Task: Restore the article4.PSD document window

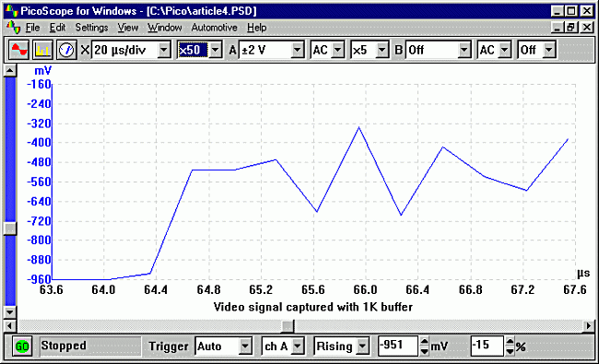Action: 571,28
